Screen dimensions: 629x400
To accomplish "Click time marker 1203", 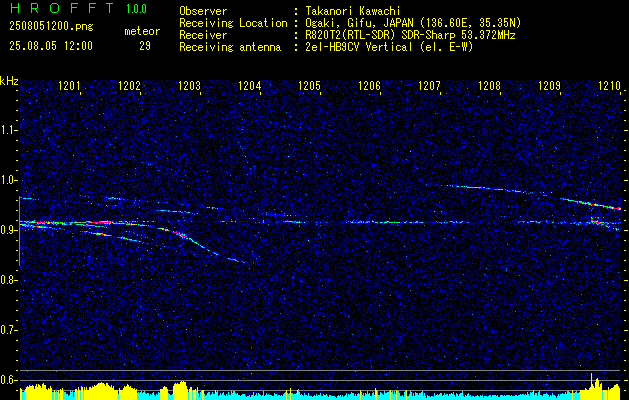I will point(189,85).
